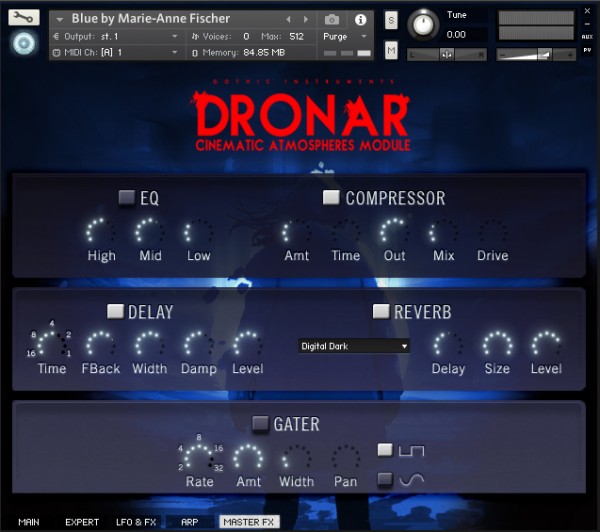Toggle the Reverb on/off switch
Image resolution: width=600 pixels, height=532 pixels.
pyautogui.click(x=381, y=311)
